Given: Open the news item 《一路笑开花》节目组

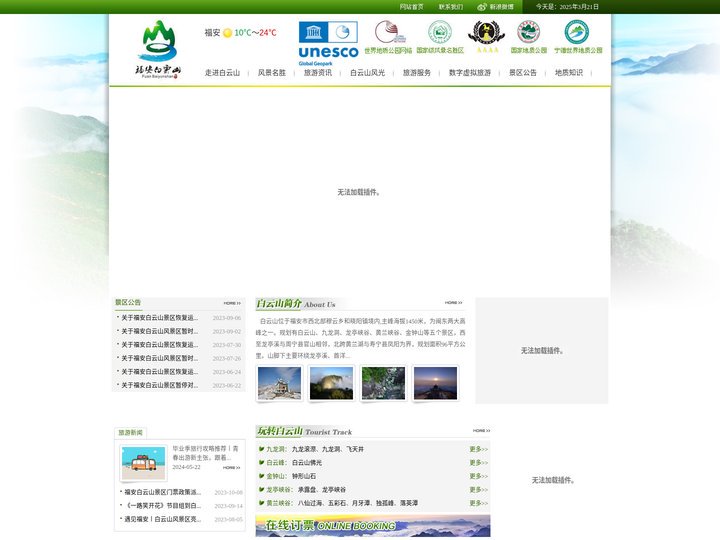Looking at the screenshot, I should pyautogui.click(x=163, y=506).
